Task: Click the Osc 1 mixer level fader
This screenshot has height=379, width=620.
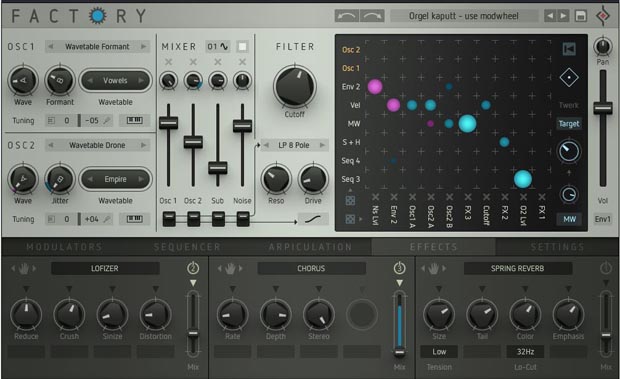Action: click(x=168, y=123)
